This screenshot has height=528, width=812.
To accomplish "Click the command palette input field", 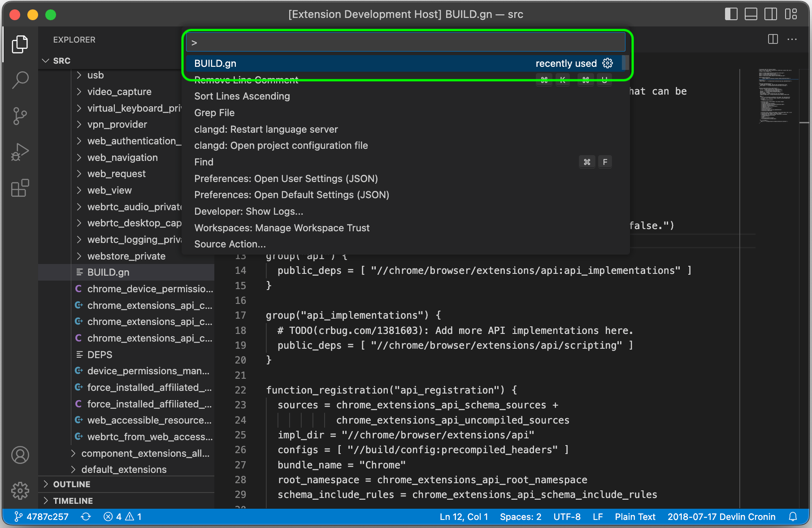I will [x=405, y=43].
